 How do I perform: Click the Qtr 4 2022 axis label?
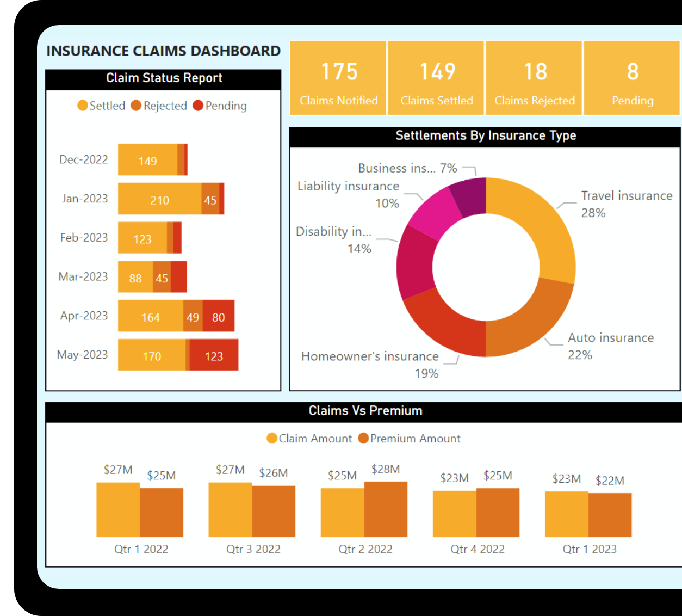click(x=478, y=549)
